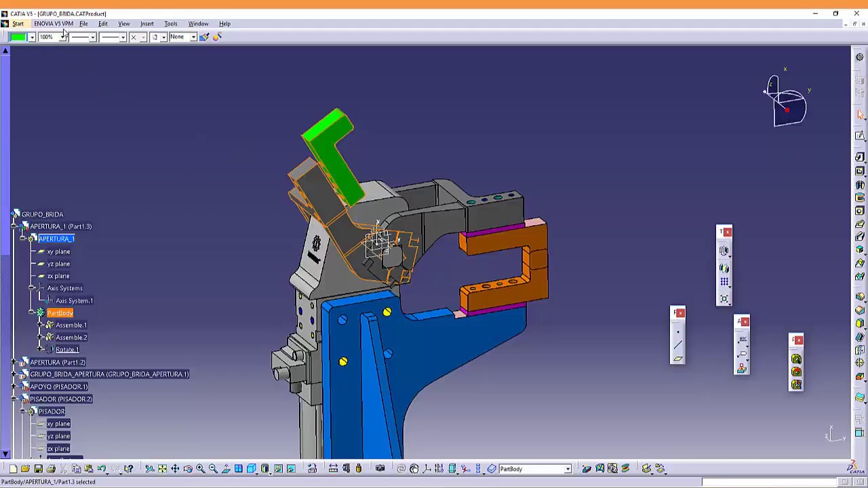Click Measure Inertia weight icon

tap(359, 468)
